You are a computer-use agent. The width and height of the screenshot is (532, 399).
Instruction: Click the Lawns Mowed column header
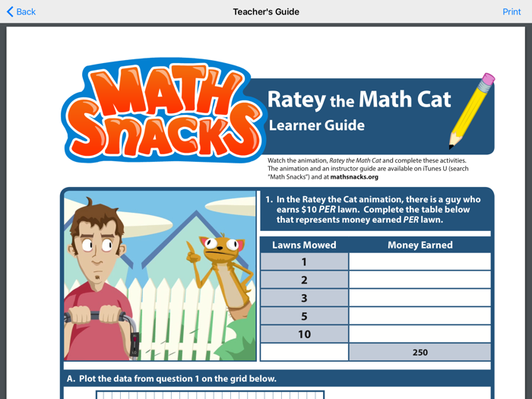(304, 245)
